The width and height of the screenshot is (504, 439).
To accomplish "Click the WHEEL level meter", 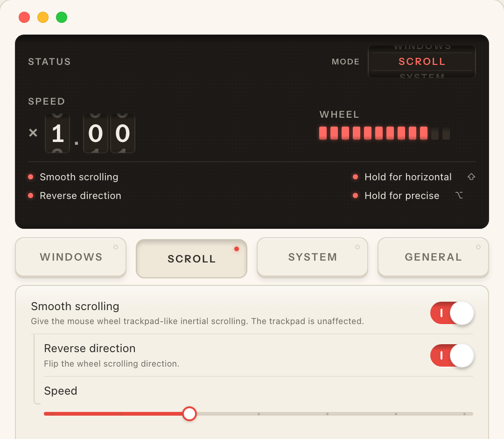I will coord(385,133).
